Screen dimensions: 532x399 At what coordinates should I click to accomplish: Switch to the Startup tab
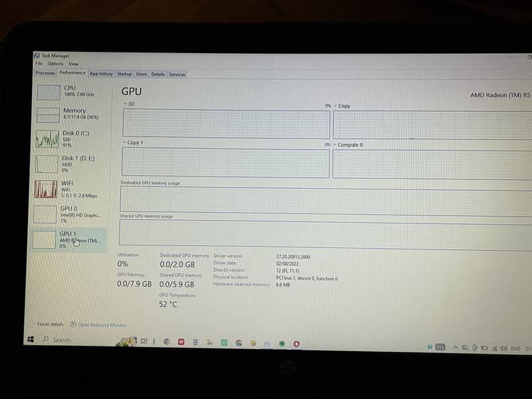pos(124,74)
